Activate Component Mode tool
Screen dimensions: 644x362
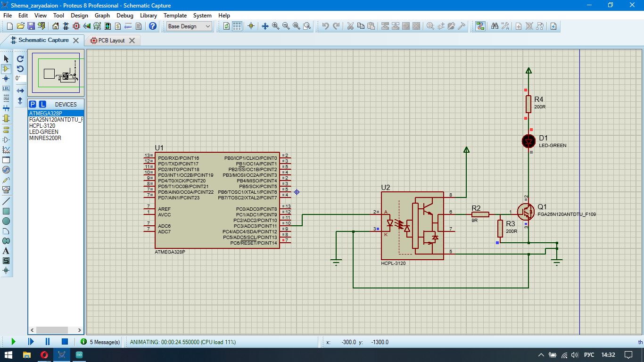pos(6,69)
